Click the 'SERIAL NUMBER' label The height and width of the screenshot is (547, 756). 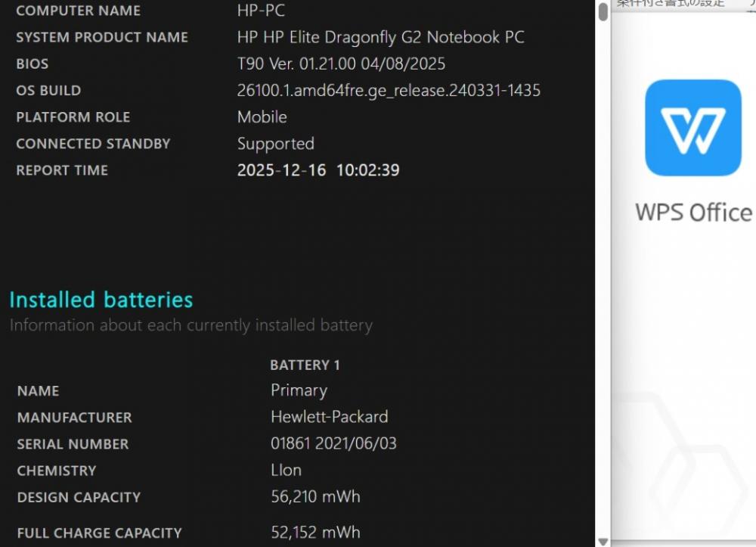(73, 444)
